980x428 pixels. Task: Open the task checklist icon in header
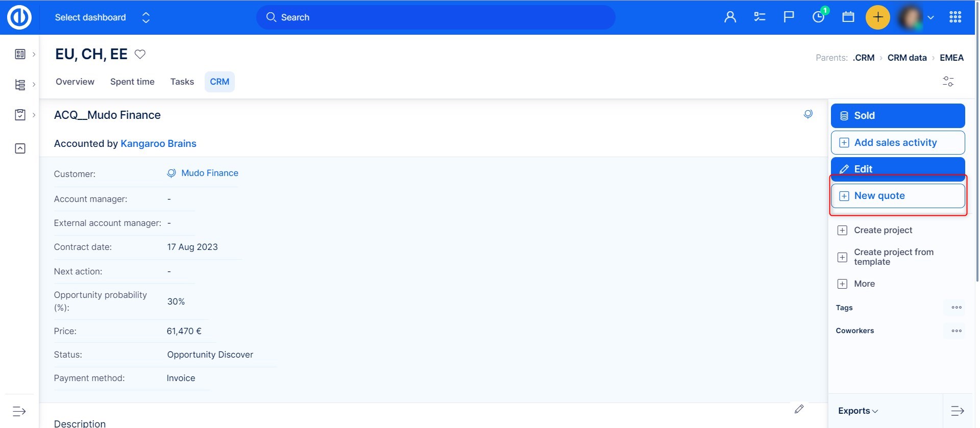[x=759, y=17]
